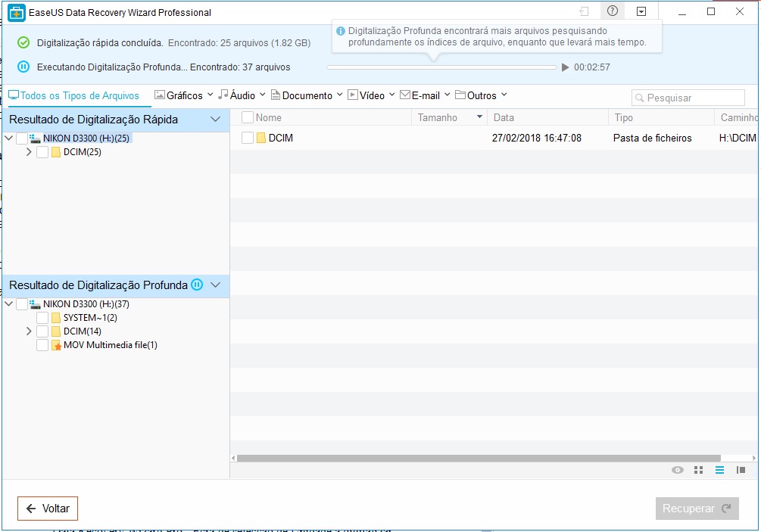Screen dimensions: 761x532
Task: Collapse the Resultado de Digitalização Profunda panel
Action: pos(216,285)
